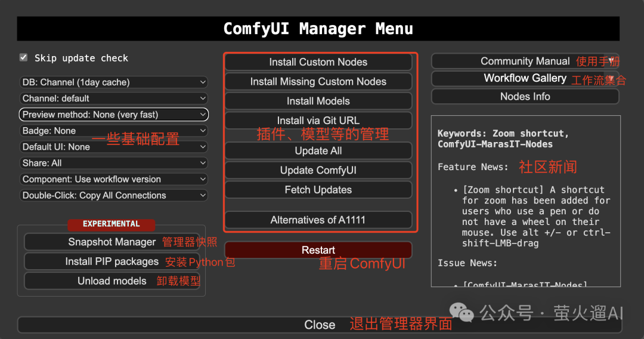Choose Install via Git URL
The width and height of the screenshot is (644, 339).
click(x=318, y=121)
